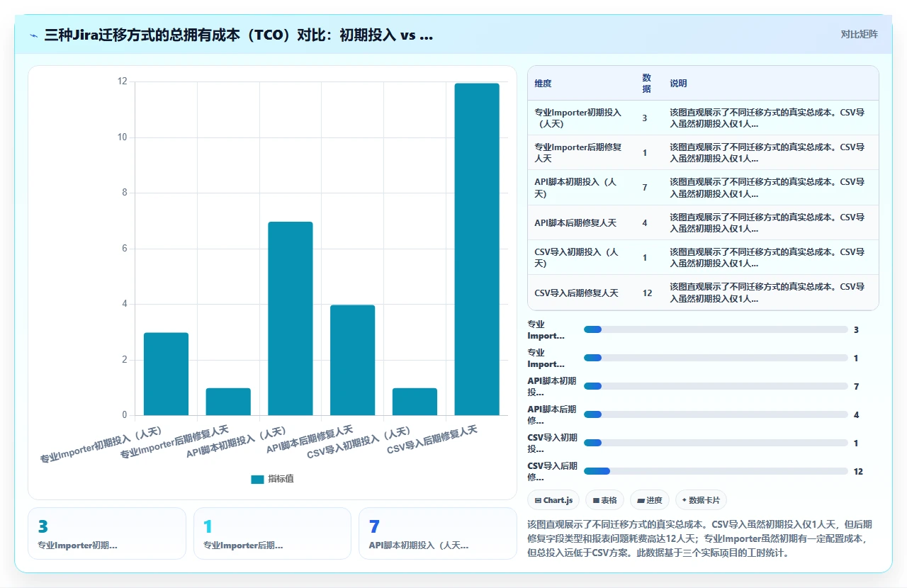This screenshot has height=588, width=907.
Task: Open the API脚本初期投入 stat card showing 7
Action: [438, 533]
